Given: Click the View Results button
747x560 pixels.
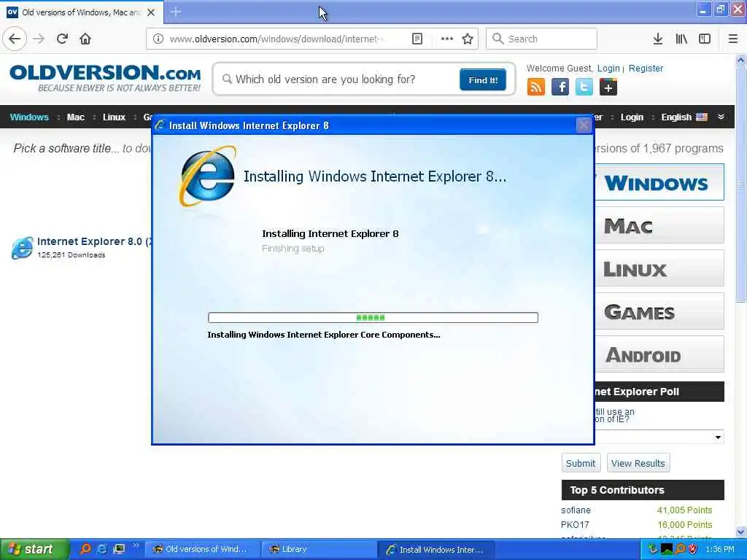Looking at the screenshot, I should coord(638,463).
